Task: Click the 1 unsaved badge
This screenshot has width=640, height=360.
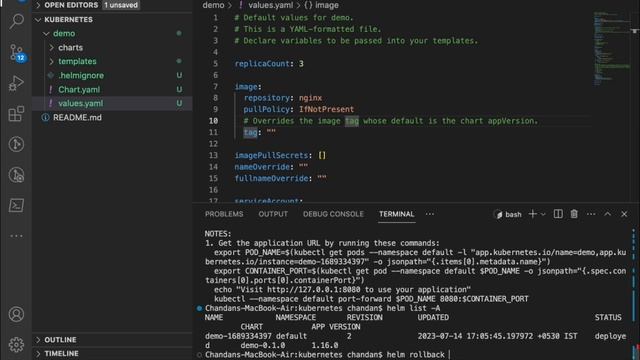Action: click(x=121, y=5)
